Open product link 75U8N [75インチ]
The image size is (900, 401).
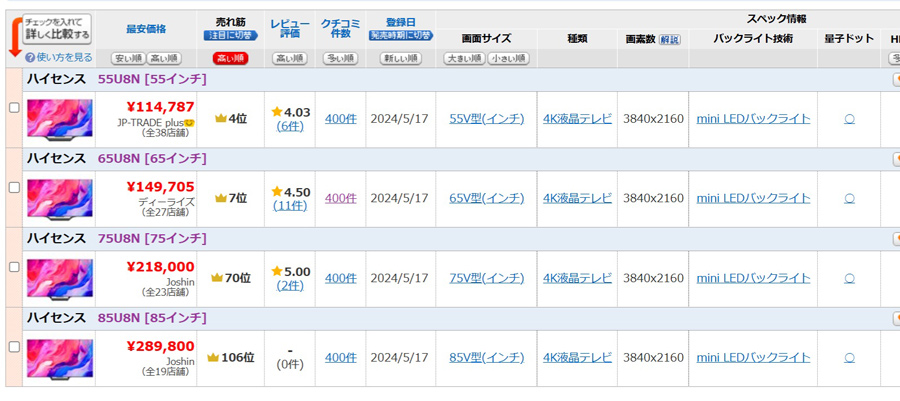(x=152, y=239)
